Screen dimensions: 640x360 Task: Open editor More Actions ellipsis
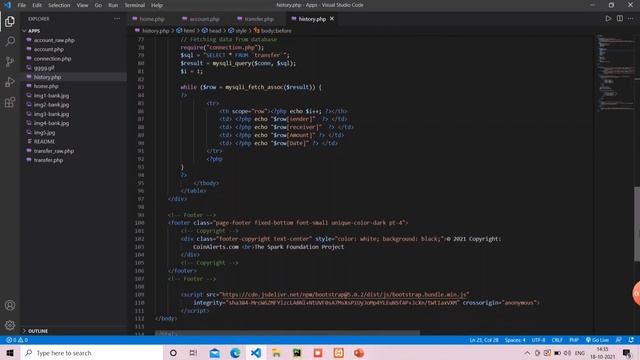click(x=631, y=19)
